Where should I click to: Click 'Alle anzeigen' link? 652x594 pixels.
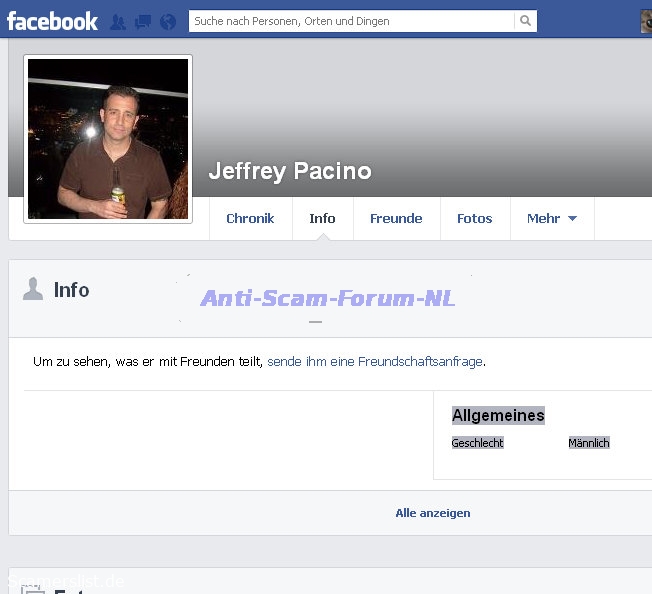tap(432, 513)
